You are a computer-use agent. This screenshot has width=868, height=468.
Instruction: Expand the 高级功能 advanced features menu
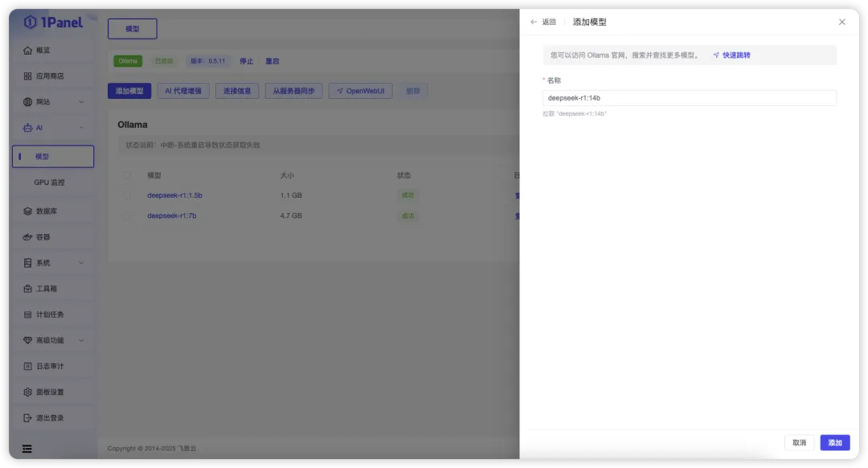tap(48, 340)
